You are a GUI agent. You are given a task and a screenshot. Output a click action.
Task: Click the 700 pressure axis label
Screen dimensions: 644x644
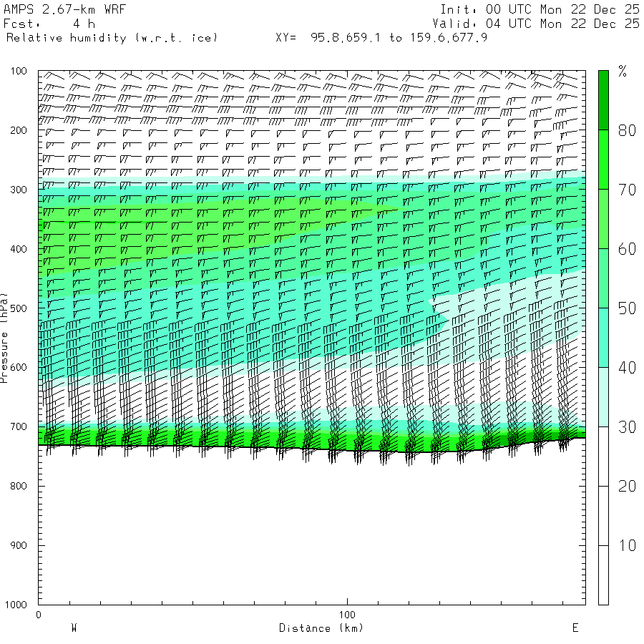click(19, 426)
